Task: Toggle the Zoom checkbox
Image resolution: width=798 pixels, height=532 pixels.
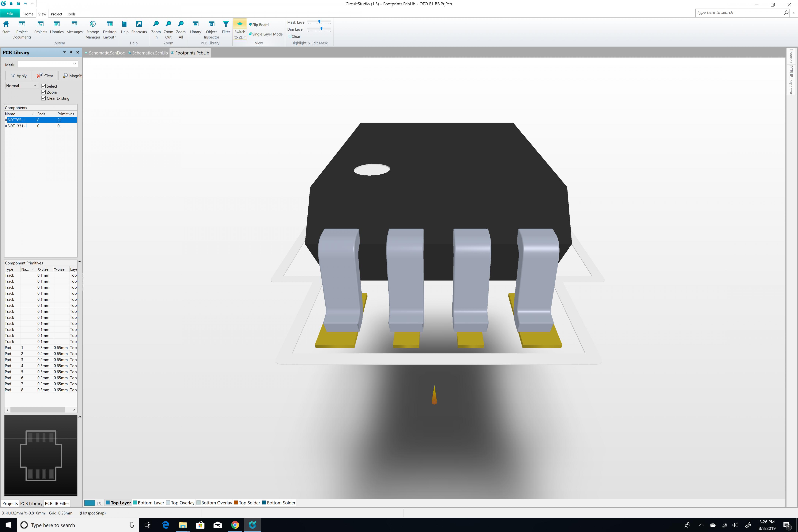Action: 44,92
